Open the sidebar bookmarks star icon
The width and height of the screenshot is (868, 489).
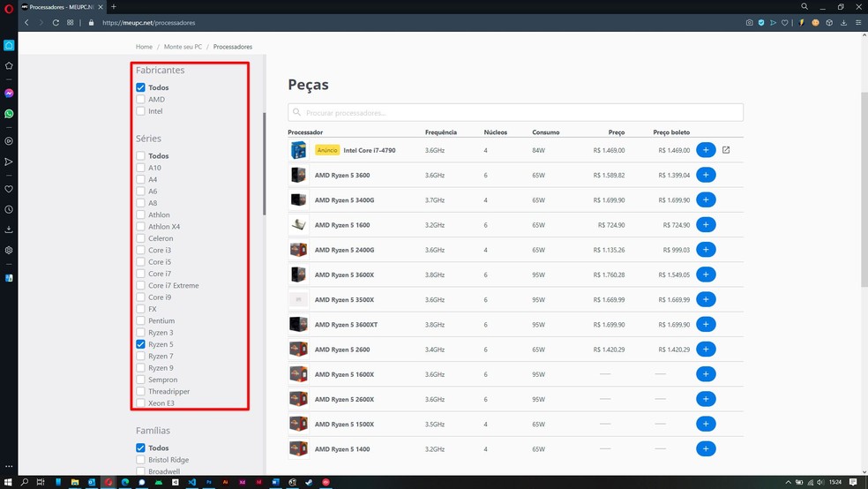(x=9, y=65)
